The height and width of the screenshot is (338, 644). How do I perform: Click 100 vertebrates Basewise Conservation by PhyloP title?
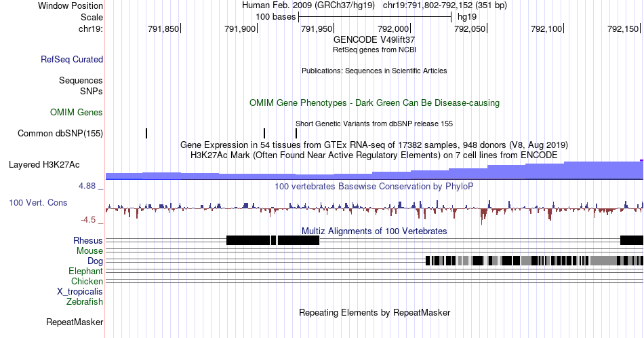point(374,186)
